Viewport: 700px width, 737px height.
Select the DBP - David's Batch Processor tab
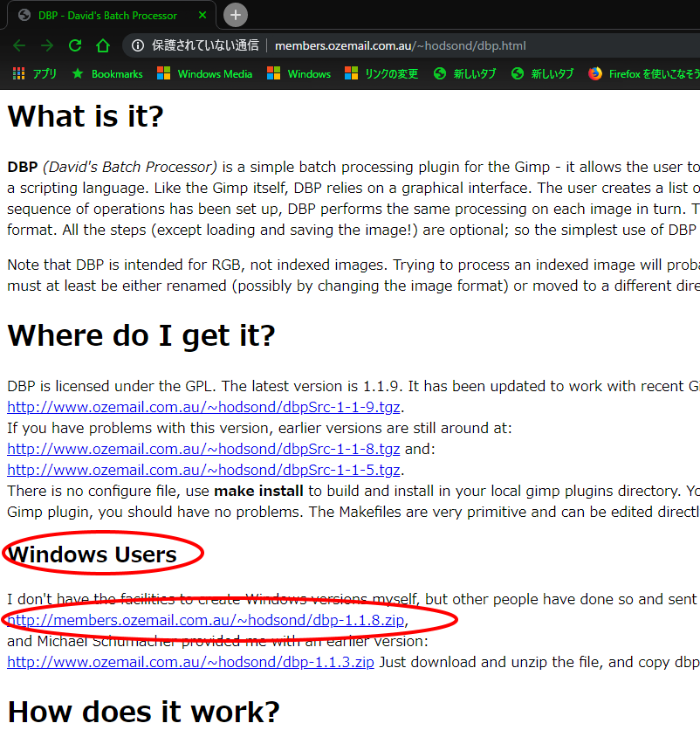pyautogui.click(x=112, y=15)
